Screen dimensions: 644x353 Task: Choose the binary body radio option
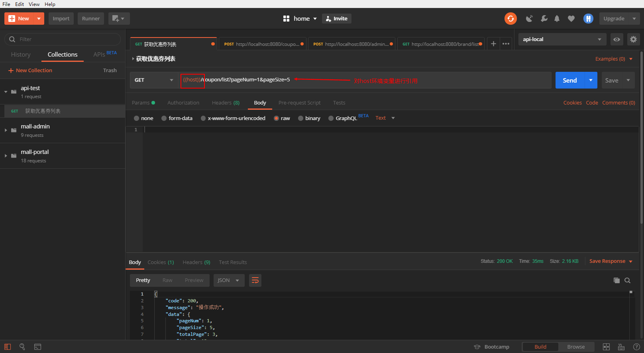tap(300, 118)
